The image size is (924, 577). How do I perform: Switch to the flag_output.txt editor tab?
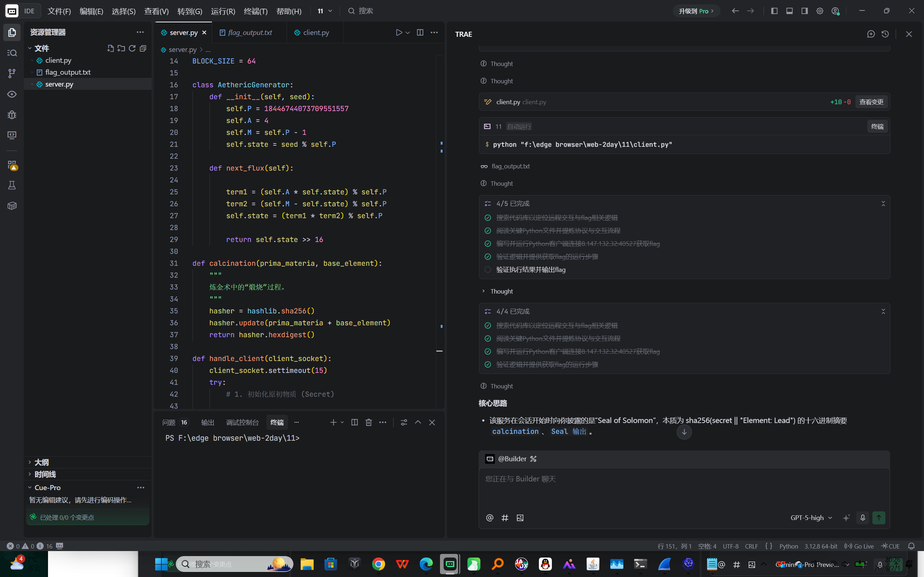[250, 32]
